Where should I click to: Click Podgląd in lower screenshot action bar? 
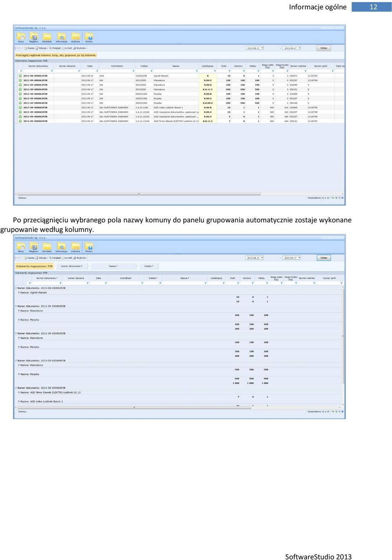point(55,258)
